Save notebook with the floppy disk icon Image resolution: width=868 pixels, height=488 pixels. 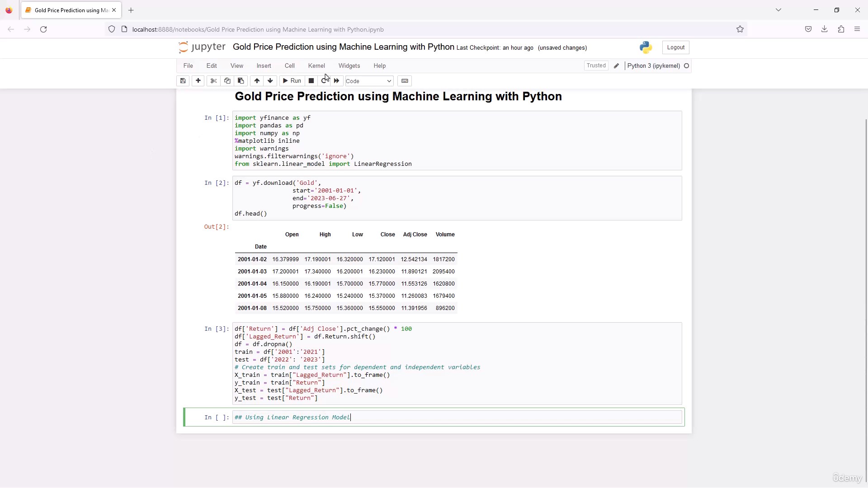click(x=183, y=81)
